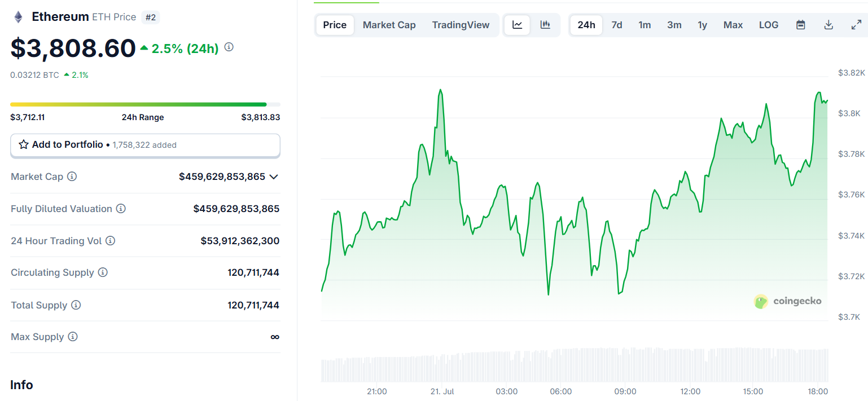Expand Market Cap details chevron
The width and height of the screenshot is (868, 401).
274,177
